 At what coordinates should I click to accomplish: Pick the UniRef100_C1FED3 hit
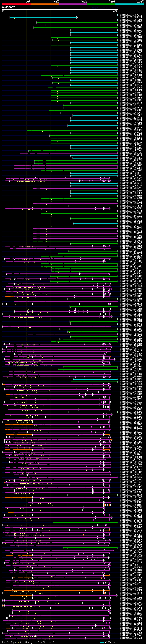pos(131,261)
